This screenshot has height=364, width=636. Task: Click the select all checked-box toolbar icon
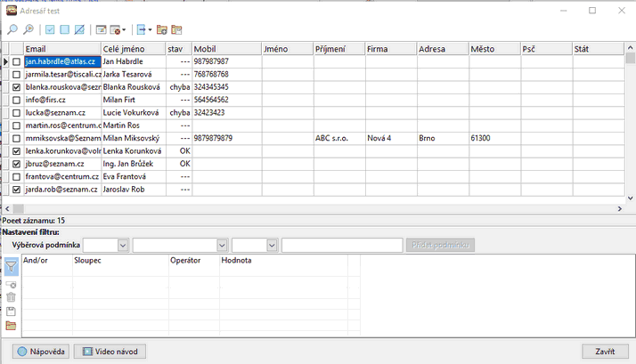click(x=50, y=29)
